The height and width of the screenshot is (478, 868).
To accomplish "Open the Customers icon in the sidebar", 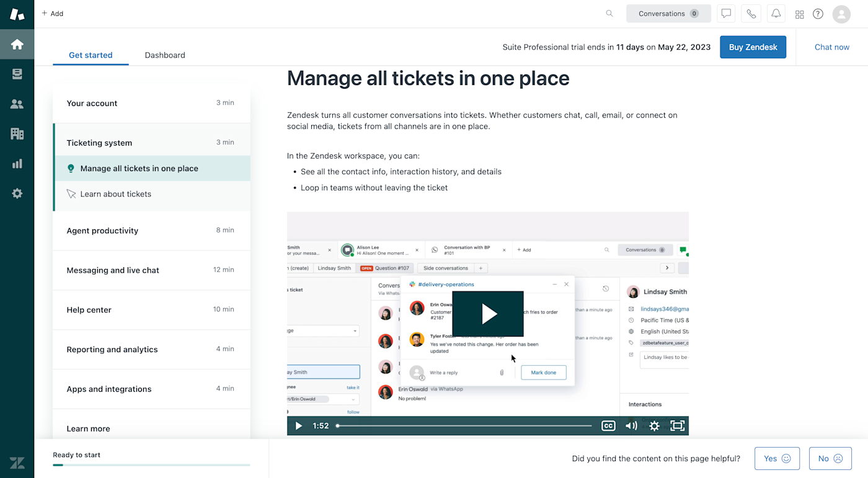I will [17, 104].
